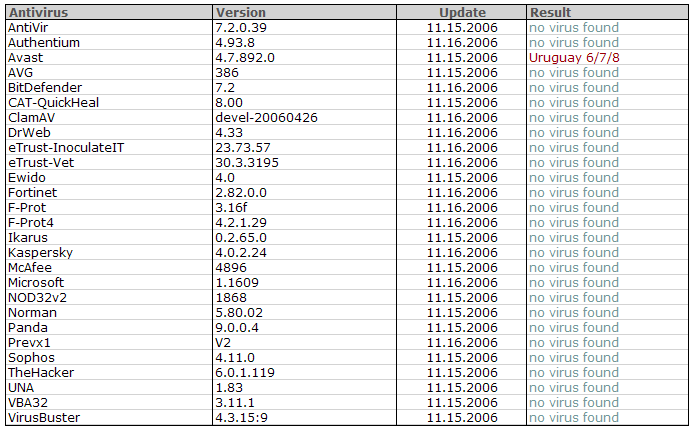Select the Avast antivirus name

pos(26,58)
